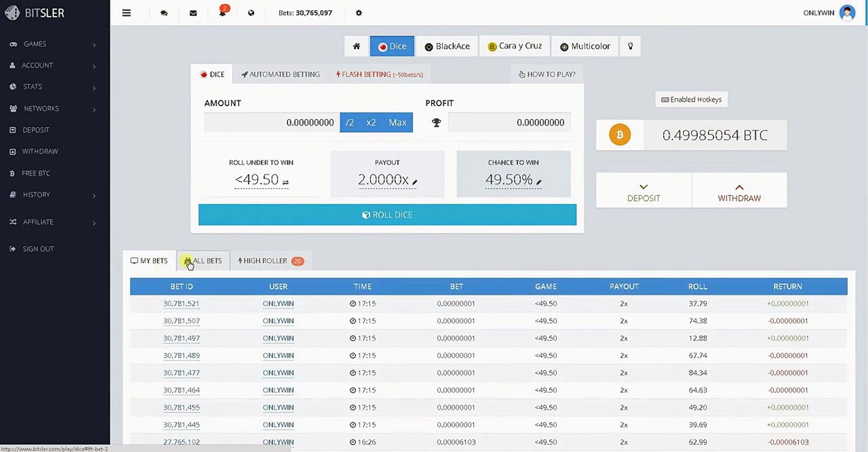
Task: Switch to Flash Betting tab
Action: (379, 74)
